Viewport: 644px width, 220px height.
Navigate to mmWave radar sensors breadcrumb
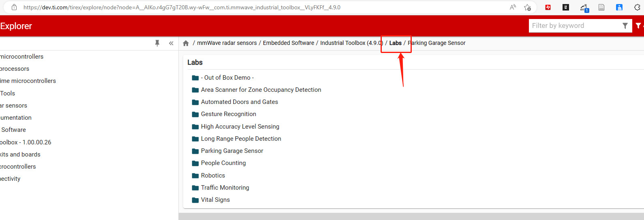227,43
